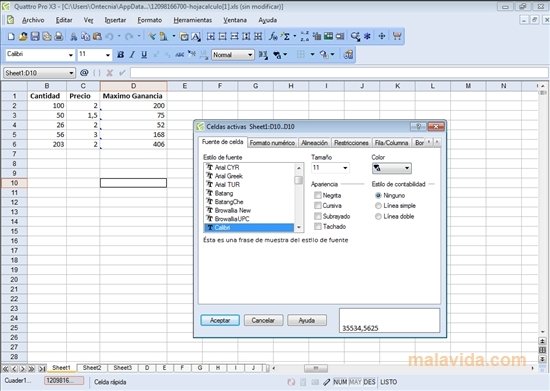Click the Open file icon in toolbar

(x=23, y=36)
